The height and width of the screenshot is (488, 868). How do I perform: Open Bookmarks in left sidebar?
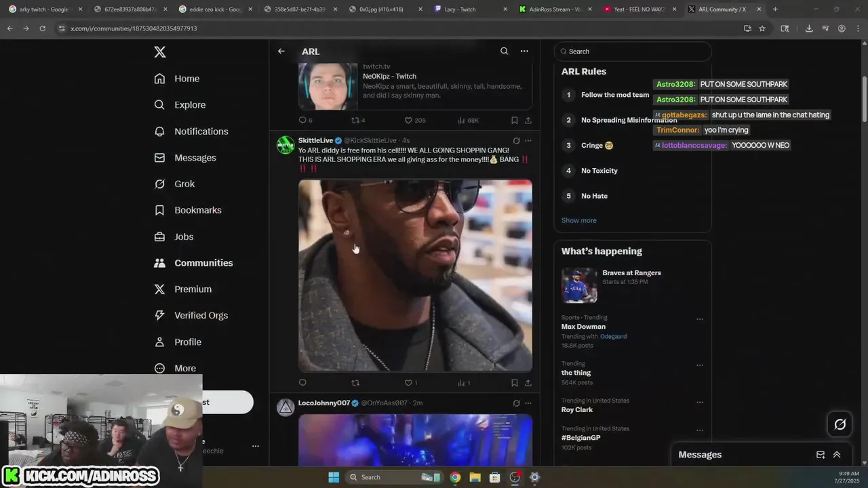click(x=188, y=210)
